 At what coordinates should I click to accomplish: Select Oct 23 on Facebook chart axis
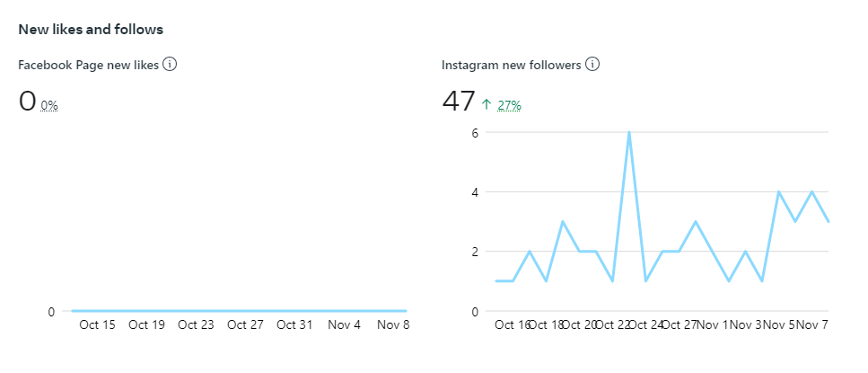196,324
